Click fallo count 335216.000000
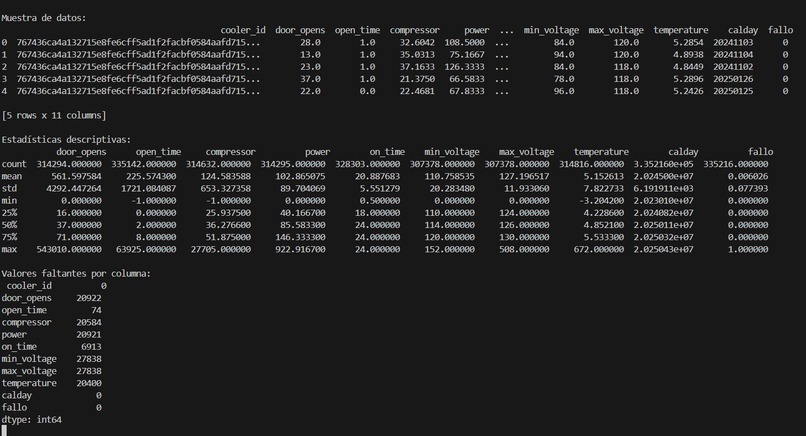Screen dimensions: 806x436 [x=736, y=164]
